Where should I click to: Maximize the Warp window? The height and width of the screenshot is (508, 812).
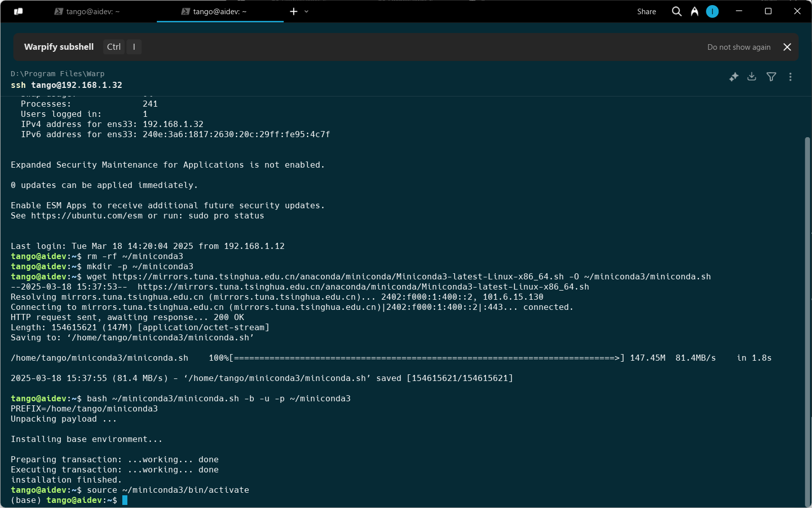click(x=768, y=11)
